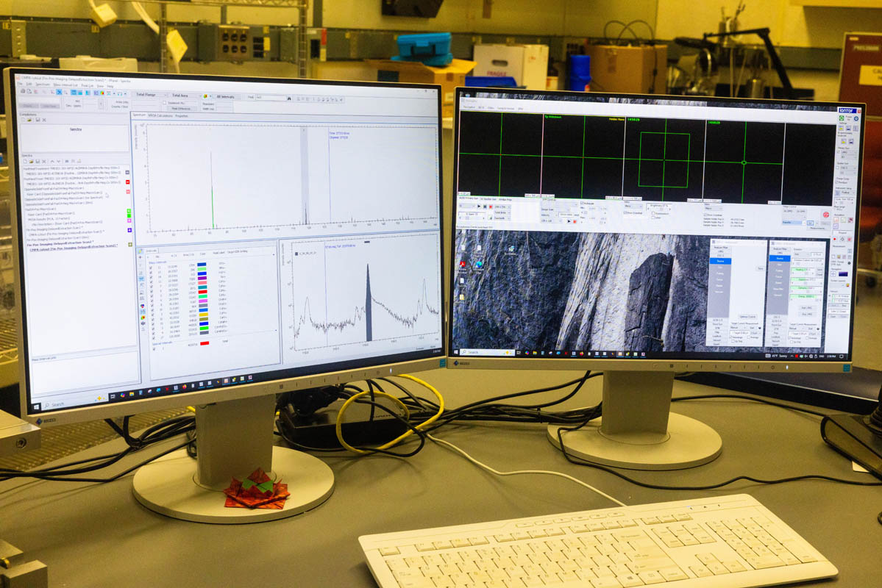Open the File menu in the Spectra window

(20, 84)
